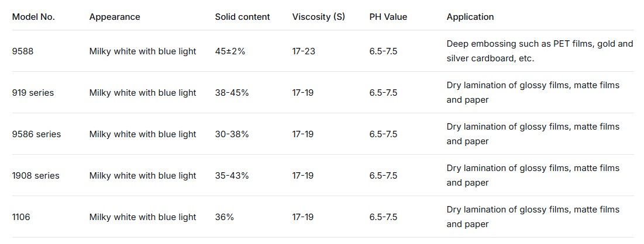
Task: Select model number 1106 cell
Action: coord(21,217)
